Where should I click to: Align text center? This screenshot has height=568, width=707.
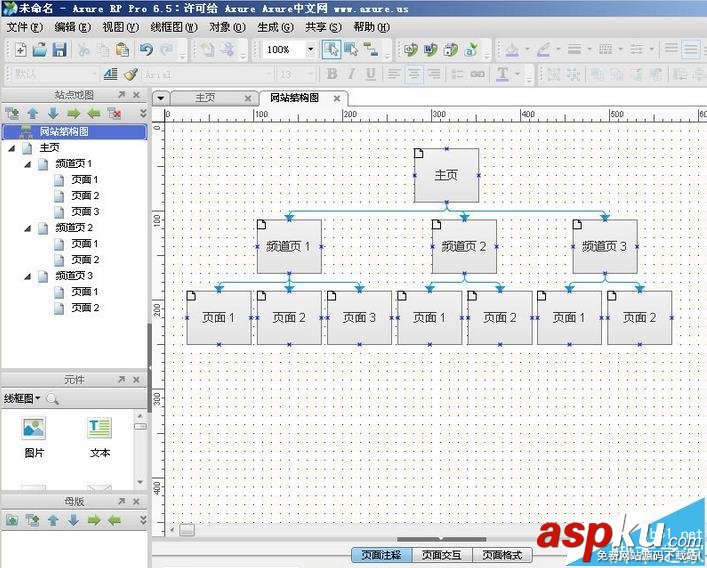414,74
